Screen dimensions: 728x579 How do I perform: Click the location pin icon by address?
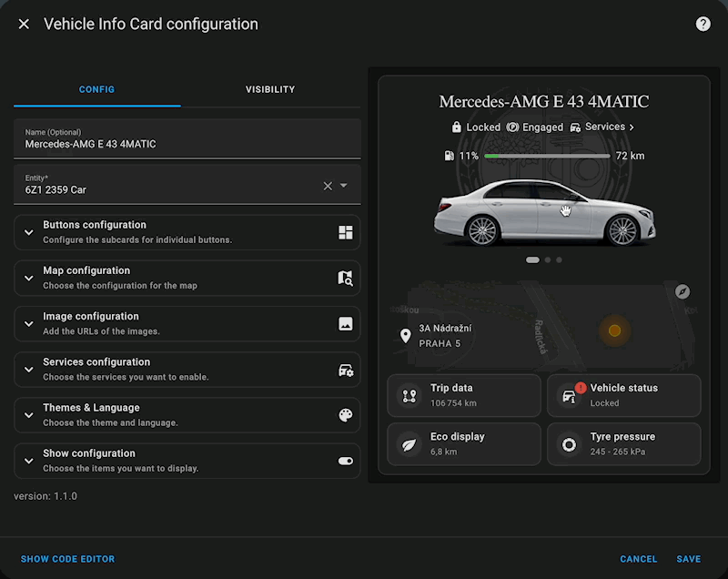405,336
